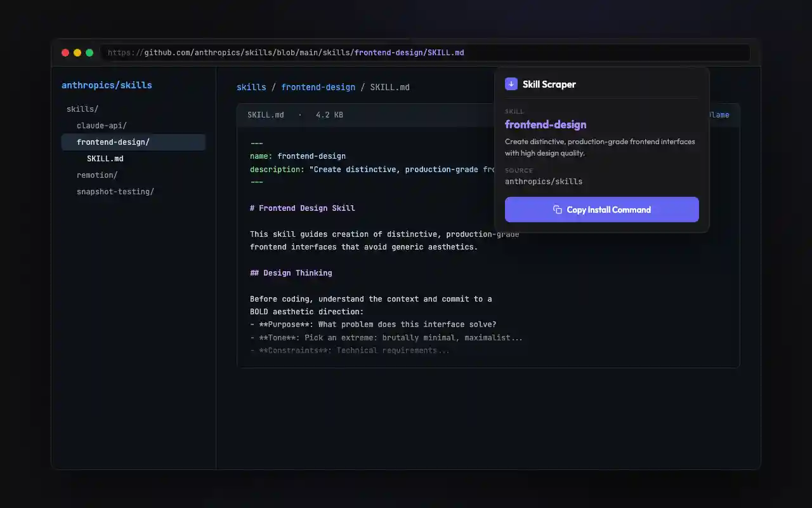Screen dimensions: 812x508
Task: Navigate to frontend-design breadcrumb link
Action: [318, 87]
